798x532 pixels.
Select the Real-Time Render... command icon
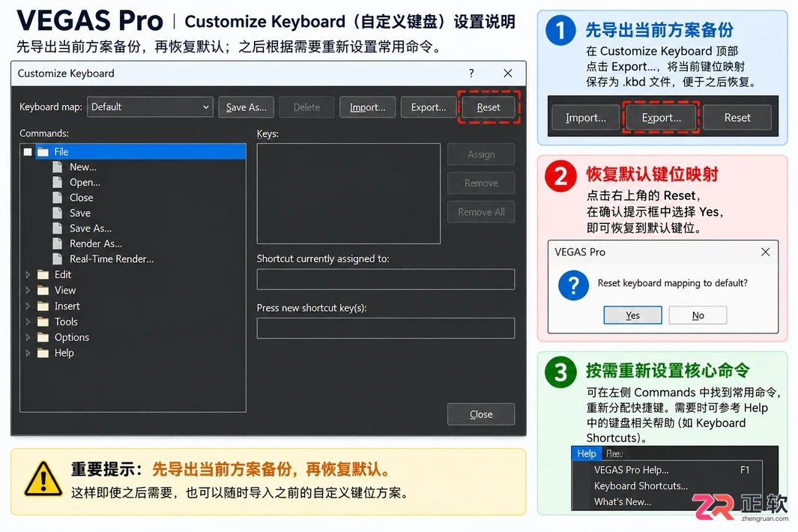tap(58, 259)
